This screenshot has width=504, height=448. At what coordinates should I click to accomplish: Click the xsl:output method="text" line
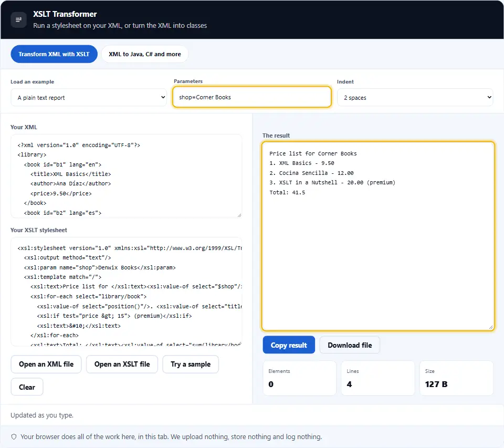pyautogui.click(x=68, y=257)
